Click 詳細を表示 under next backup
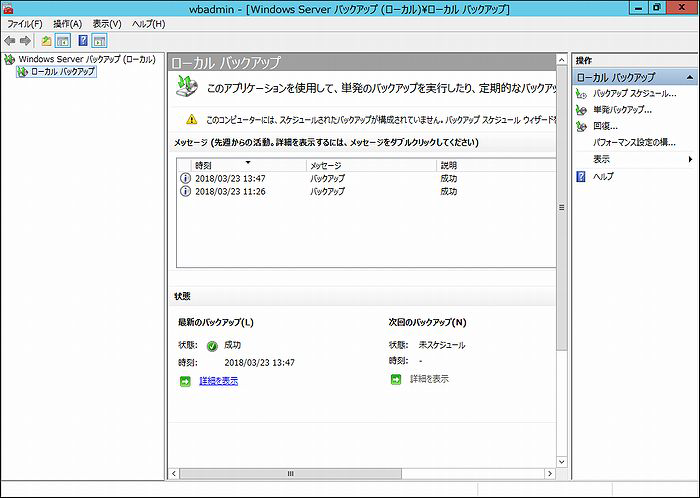This screenshot has height=498, width=700. click(429, 379)
